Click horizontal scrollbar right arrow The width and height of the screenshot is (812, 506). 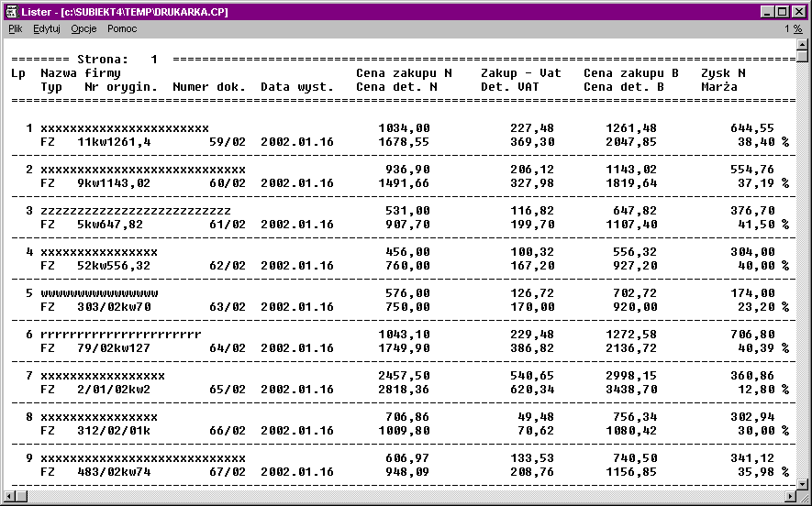tap(790, 496)
